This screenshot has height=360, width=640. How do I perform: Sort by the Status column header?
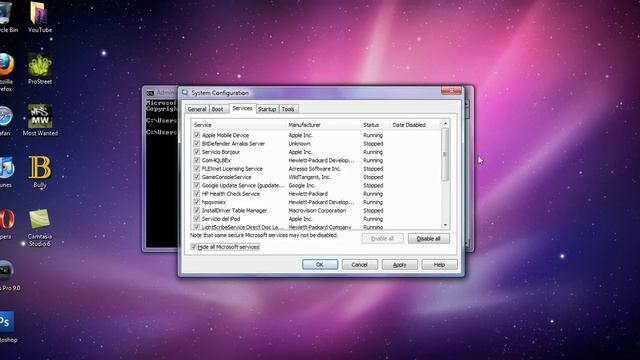click(x=376, y=125)
